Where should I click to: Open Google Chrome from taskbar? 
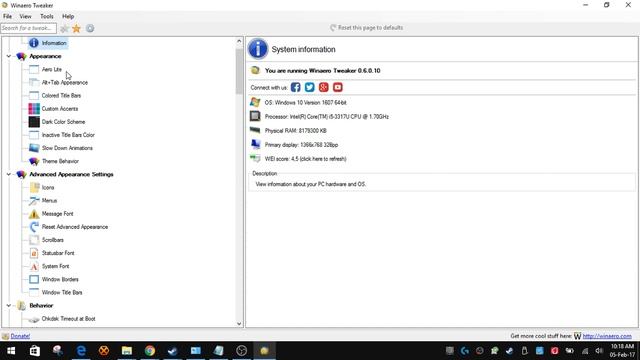click(150, 351)
